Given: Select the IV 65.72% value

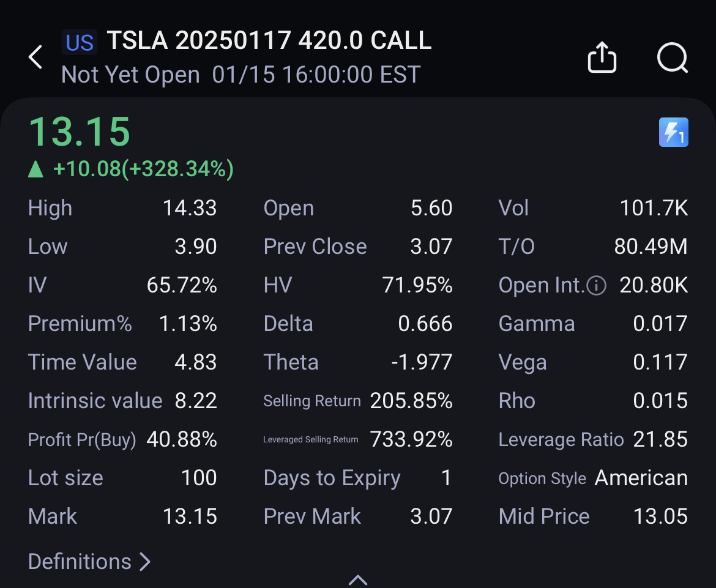Looking at the screenshot, I should 182,285.
